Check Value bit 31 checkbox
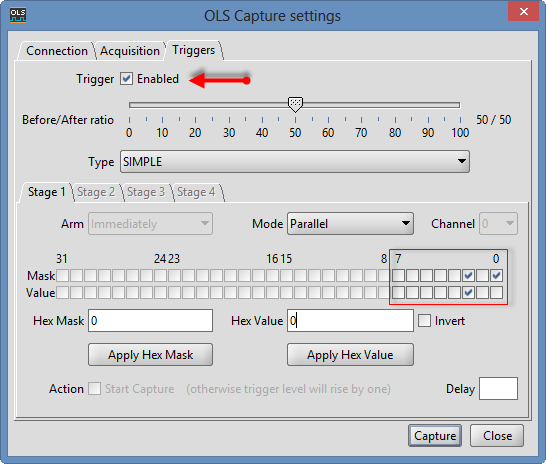Screen dimensions: 546x464 (62, 292)
